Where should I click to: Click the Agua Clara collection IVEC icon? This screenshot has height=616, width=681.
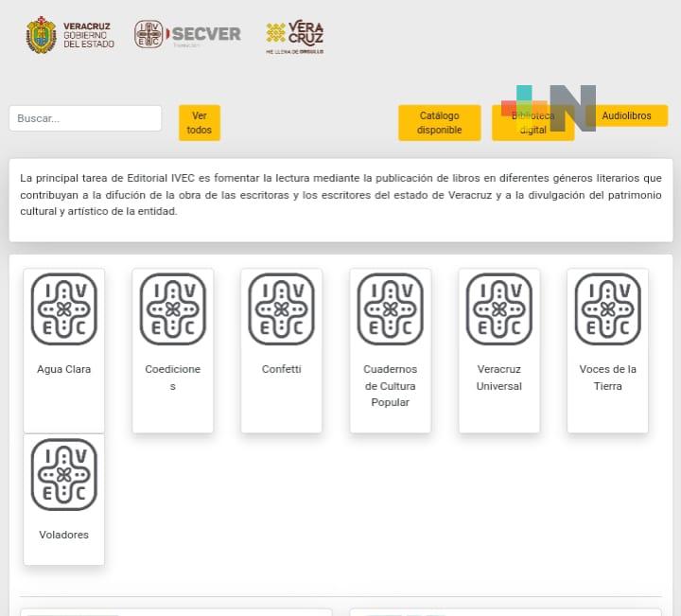(63, 309)
